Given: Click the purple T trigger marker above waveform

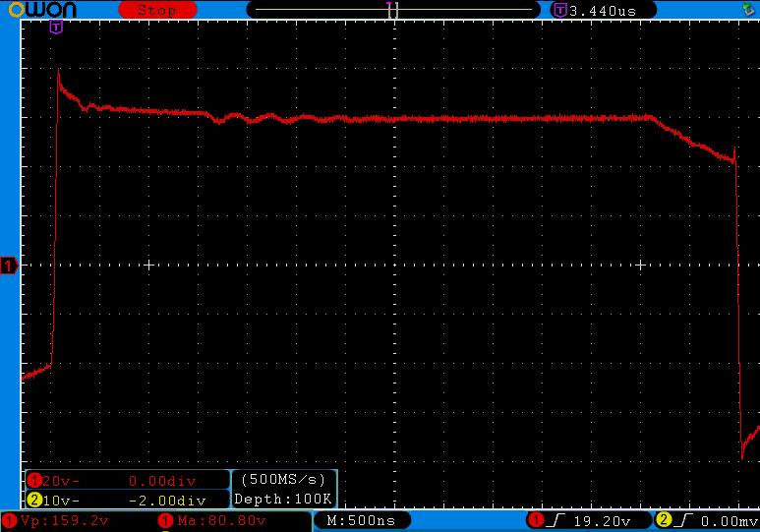Looking at the screenshot, I should (56, 28).
